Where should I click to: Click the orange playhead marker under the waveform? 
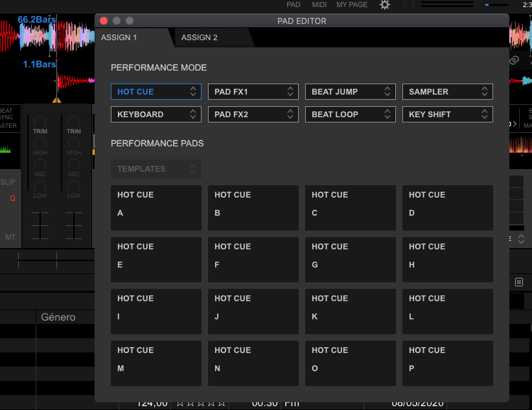pos(56,100)
